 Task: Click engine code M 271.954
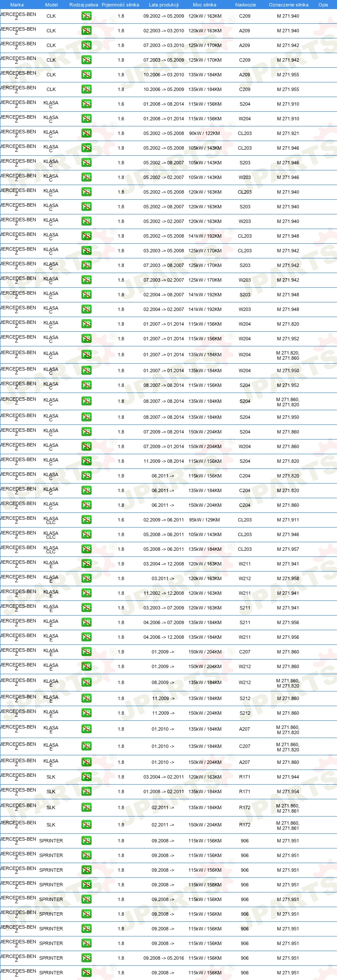pyautogui.click(x=288, y=792)
